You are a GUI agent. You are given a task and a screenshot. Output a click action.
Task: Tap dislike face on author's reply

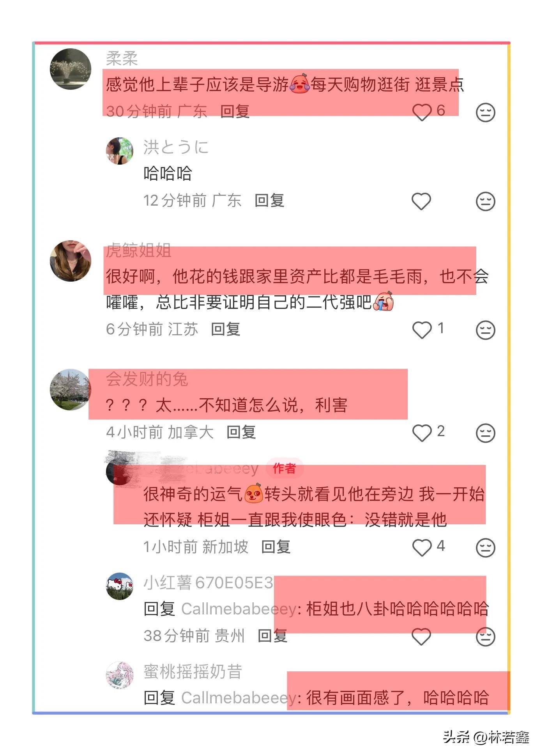[486, 548]
